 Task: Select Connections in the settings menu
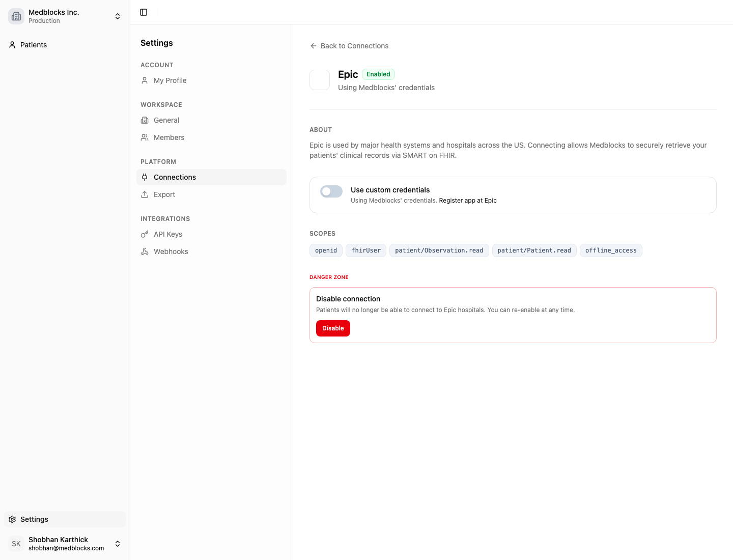[211, 177]
